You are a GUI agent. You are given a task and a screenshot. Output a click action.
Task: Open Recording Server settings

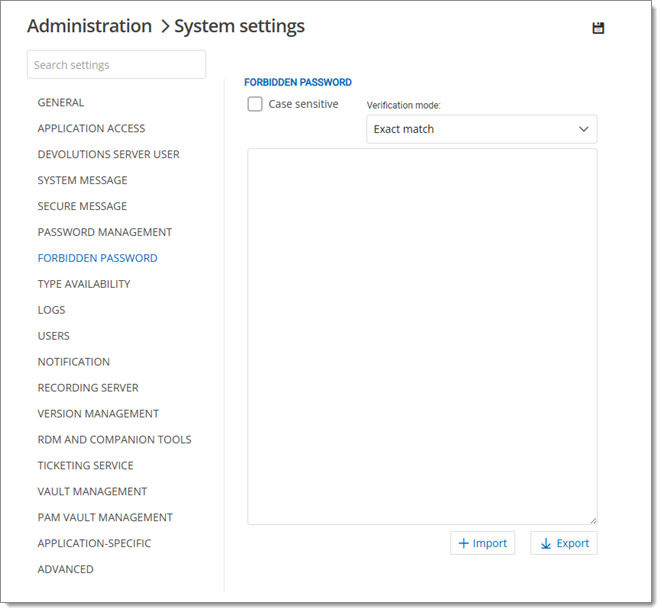tap(88, 388)
